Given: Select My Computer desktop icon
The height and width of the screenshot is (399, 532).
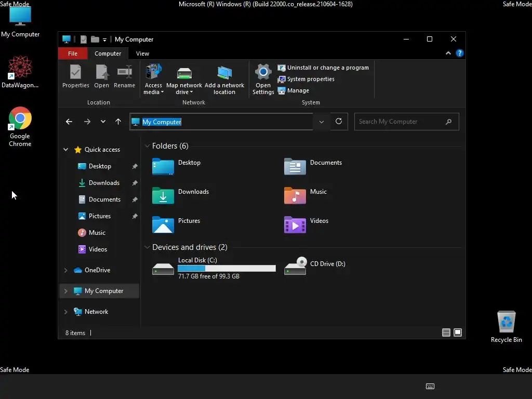Looking at the screenshot, I should 20,21.
